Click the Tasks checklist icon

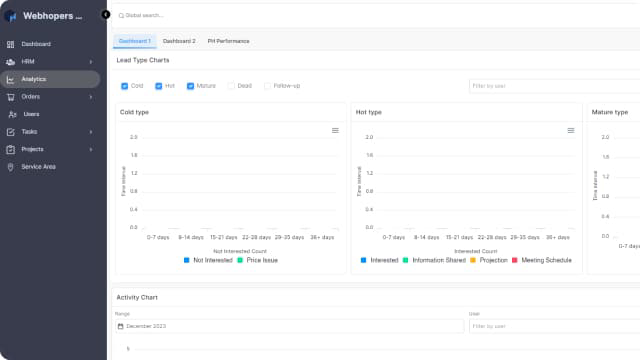tap(11, 132)
